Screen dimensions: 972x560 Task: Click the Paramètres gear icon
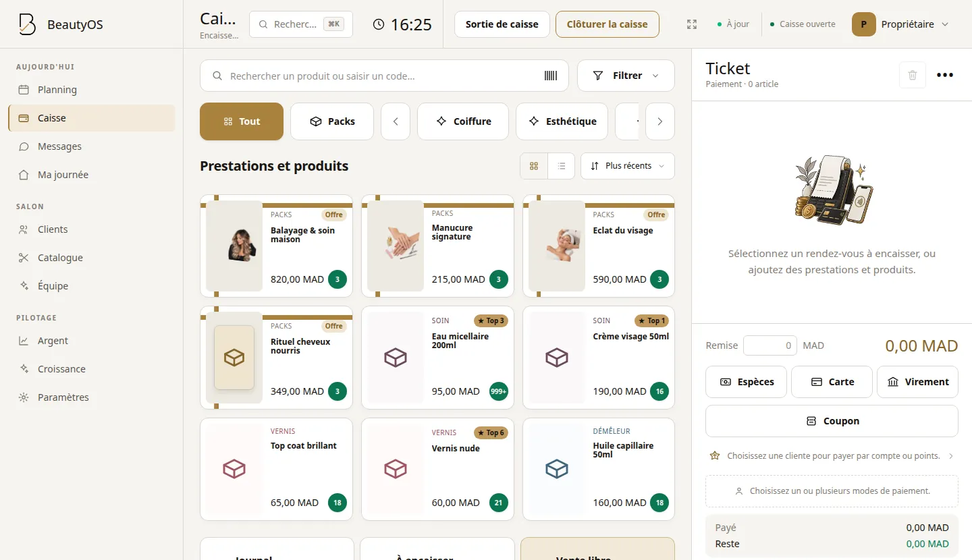[x=24, y=397]
